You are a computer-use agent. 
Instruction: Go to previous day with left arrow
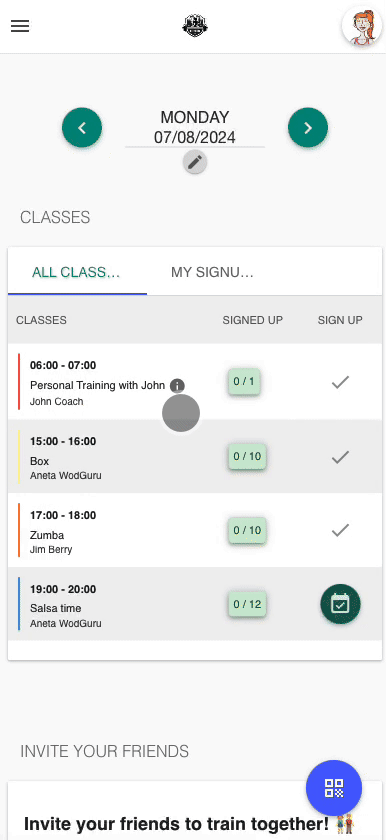(82, 128)
